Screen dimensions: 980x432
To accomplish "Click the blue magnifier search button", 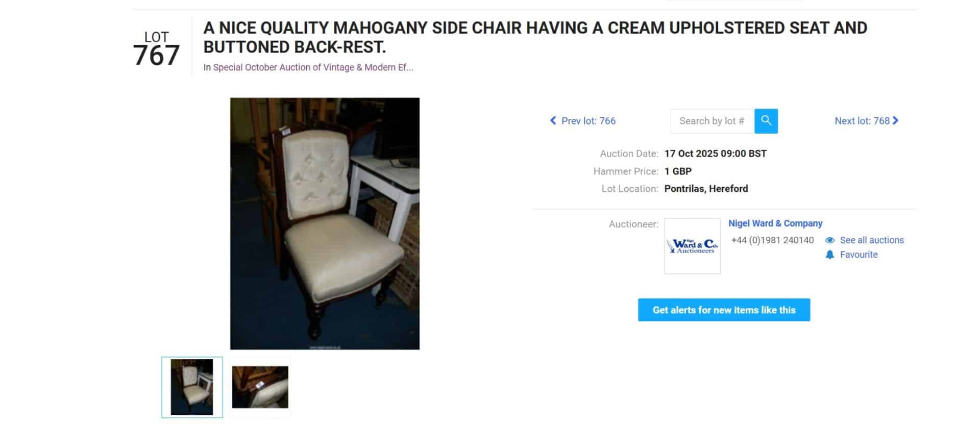I will tap(766, 121).
